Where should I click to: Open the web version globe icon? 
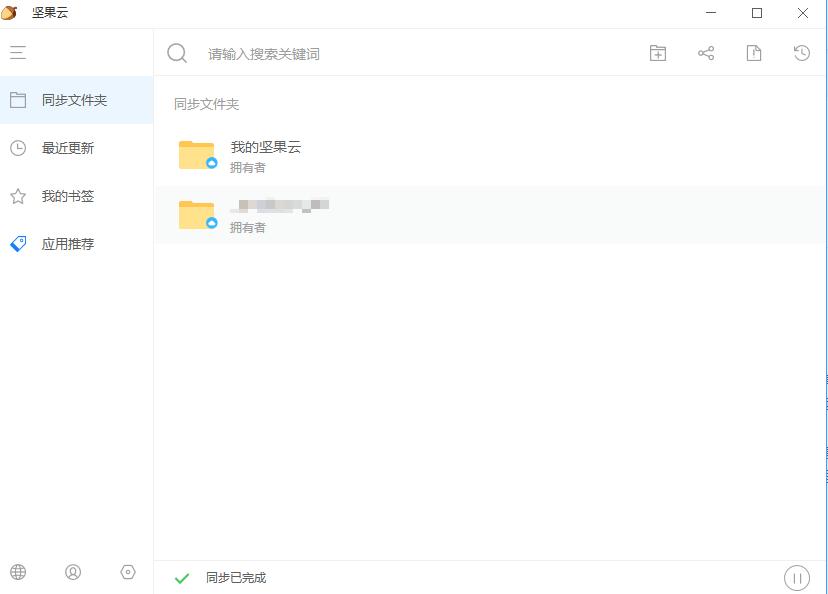tap(20, 572)
